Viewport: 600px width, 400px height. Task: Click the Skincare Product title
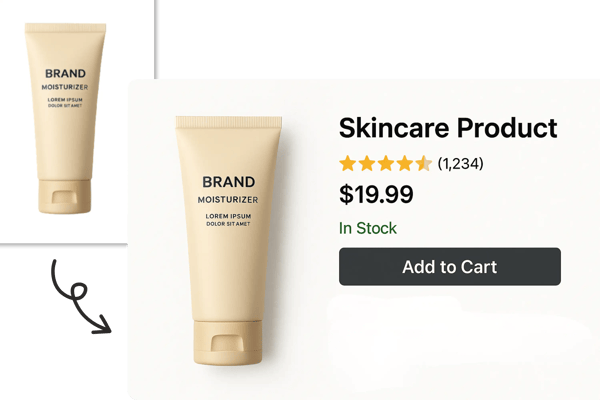pyautogui.click(x=448, y=128)
